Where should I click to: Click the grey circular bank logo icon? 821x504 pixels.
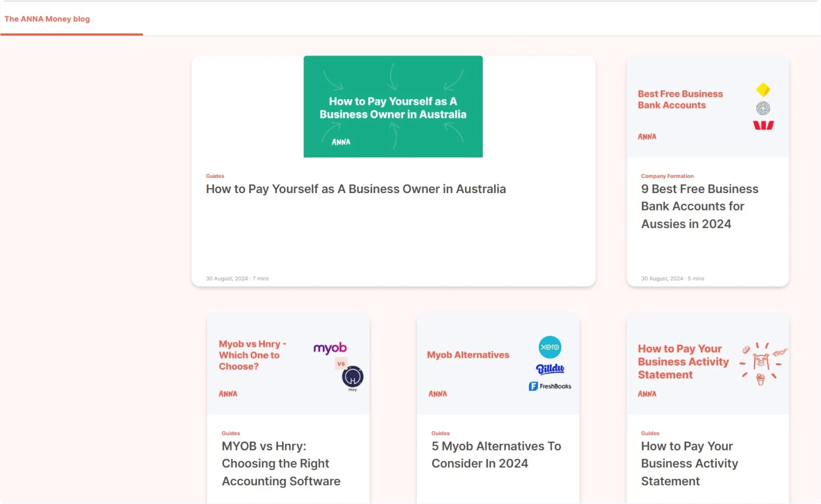pyautogui.click(x=763, y=108)
